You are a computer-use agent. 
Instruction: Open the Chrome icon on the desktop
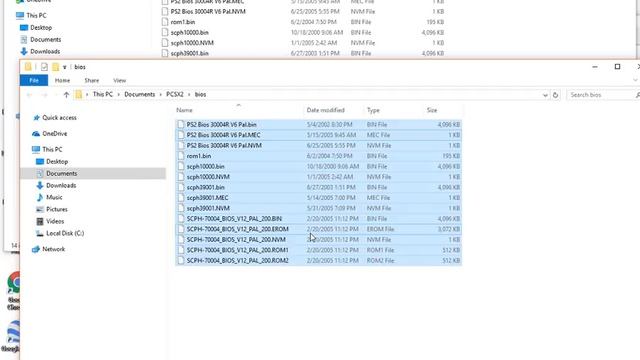coord(14,282)
